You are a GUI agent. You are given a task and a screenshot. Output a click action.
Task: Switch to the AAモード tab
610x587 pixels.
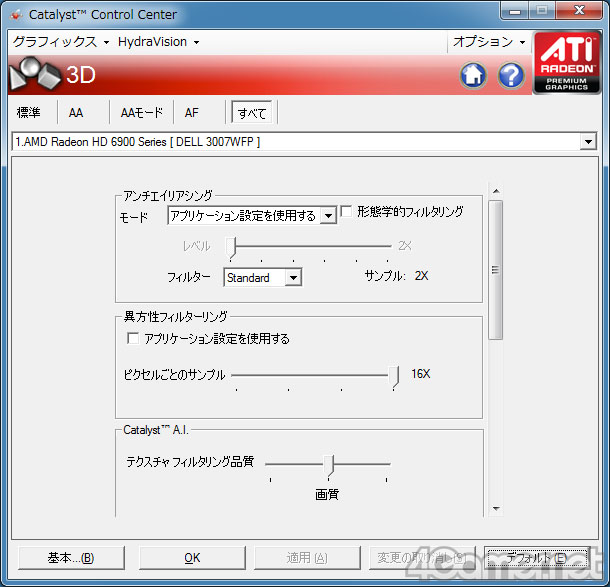click(x=142, y=113)
